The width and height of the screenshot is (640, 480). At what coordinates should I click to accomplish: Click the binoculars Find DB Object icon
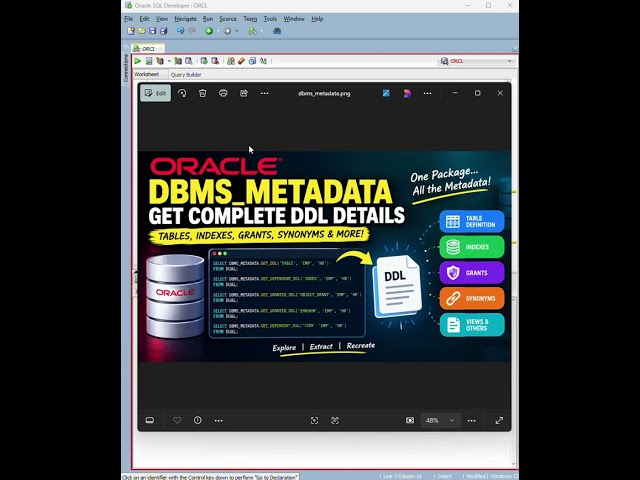pyautogui.click(x=277, y=31)
